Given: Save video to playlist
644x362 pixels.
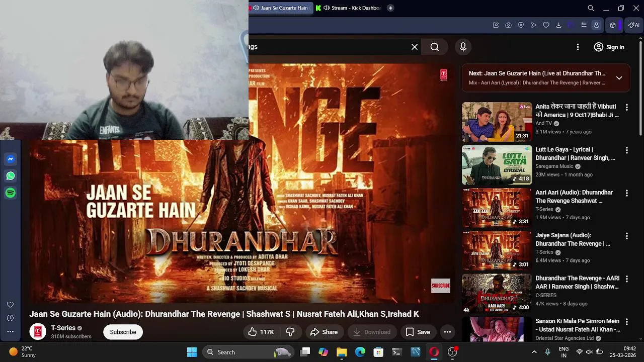Looking at the screenshot, I should coord(418,332).
